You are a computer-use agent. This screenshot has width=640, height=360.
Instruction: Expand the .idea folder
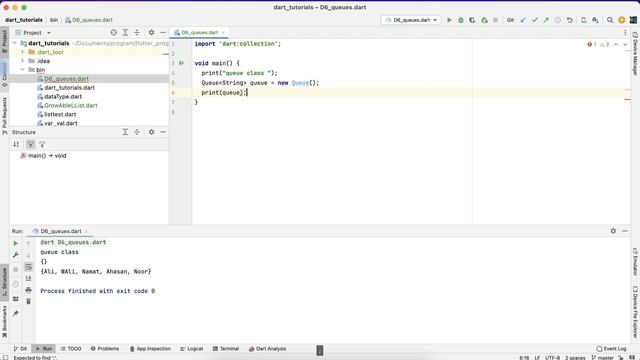coord(22,61)
